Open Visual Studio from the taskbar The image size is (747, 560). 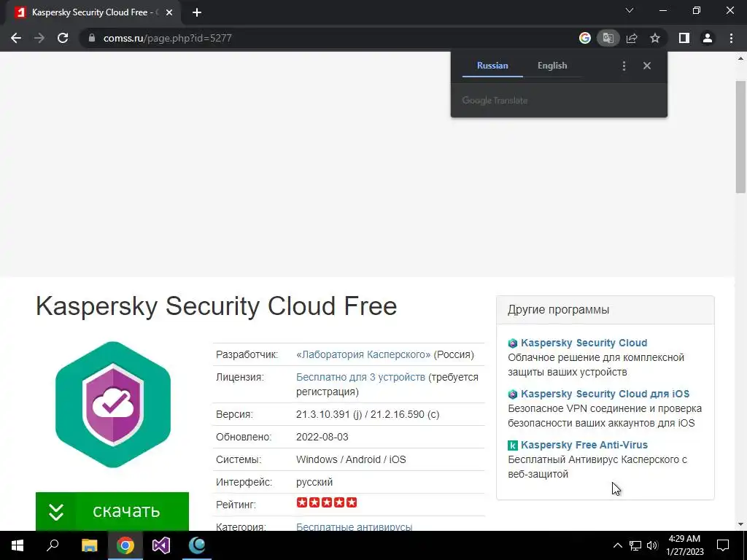[161, 545]
